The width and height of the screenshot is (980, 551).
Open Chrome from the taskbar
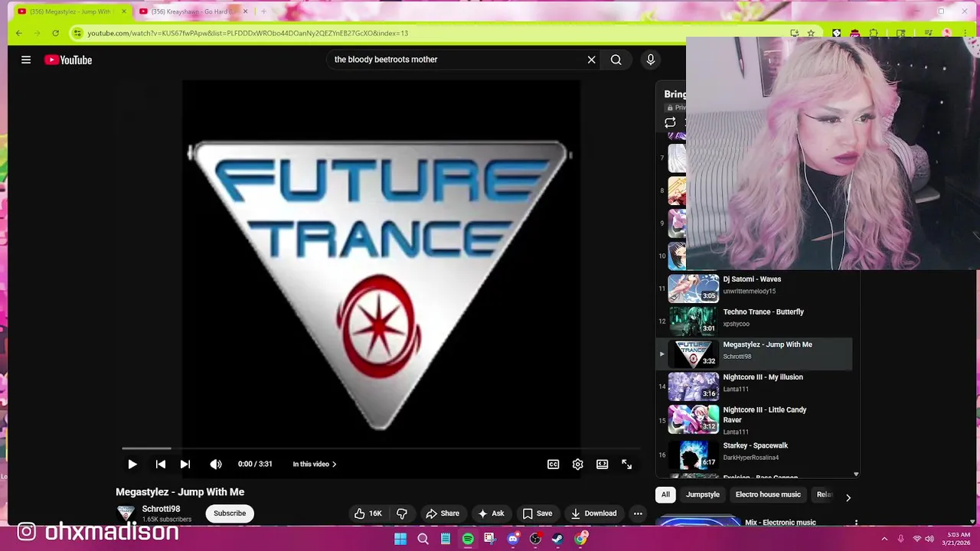(581, 539)
